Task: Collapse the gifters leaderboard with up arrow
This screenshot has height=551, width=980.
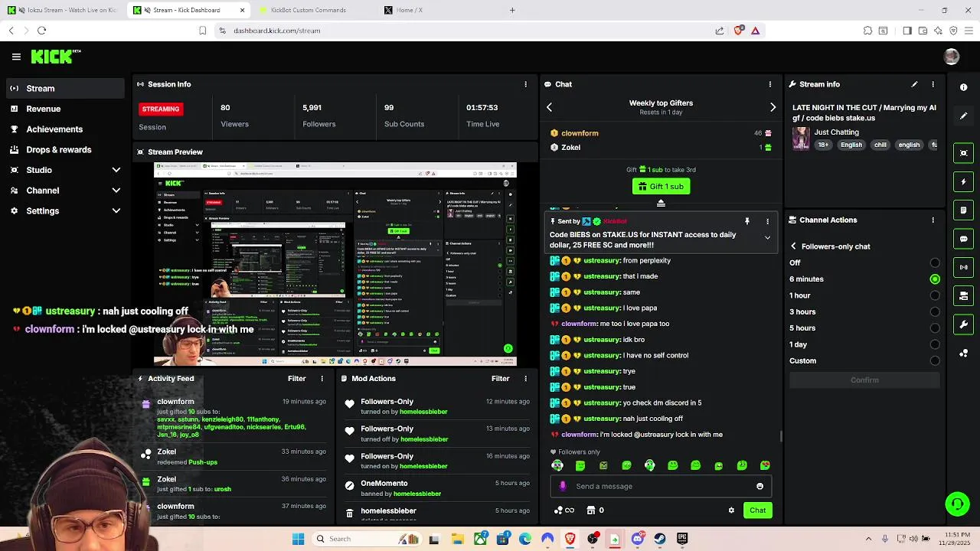Action: coord(661,203)
